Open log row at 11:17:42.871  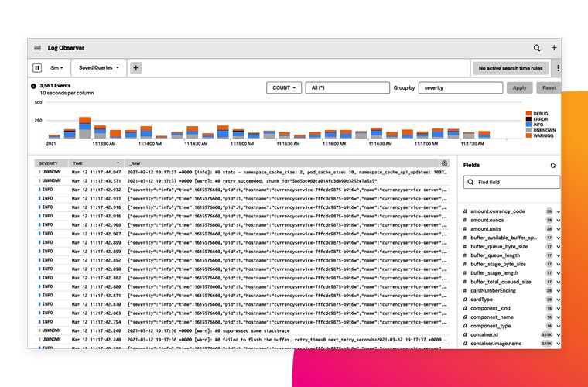point(242,296)
